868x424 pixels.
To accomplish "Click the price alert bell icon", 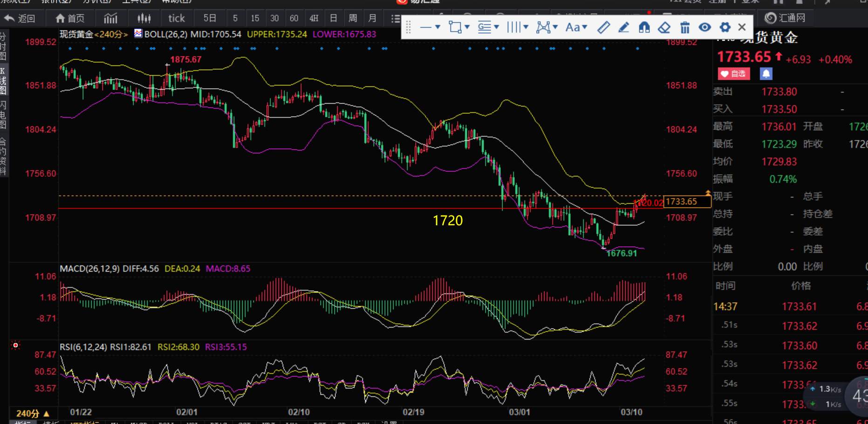I will click(766, 74).
